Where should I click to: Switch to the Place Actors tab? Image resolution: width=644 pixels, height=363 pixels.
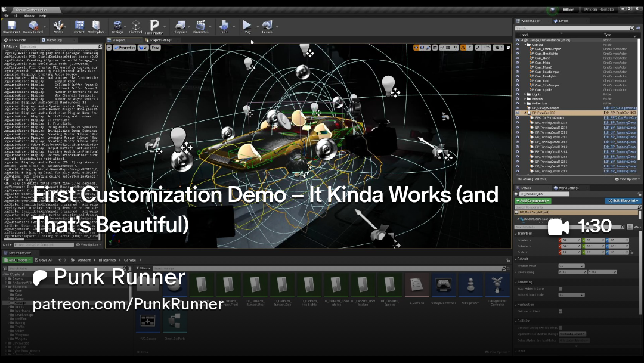17,40
